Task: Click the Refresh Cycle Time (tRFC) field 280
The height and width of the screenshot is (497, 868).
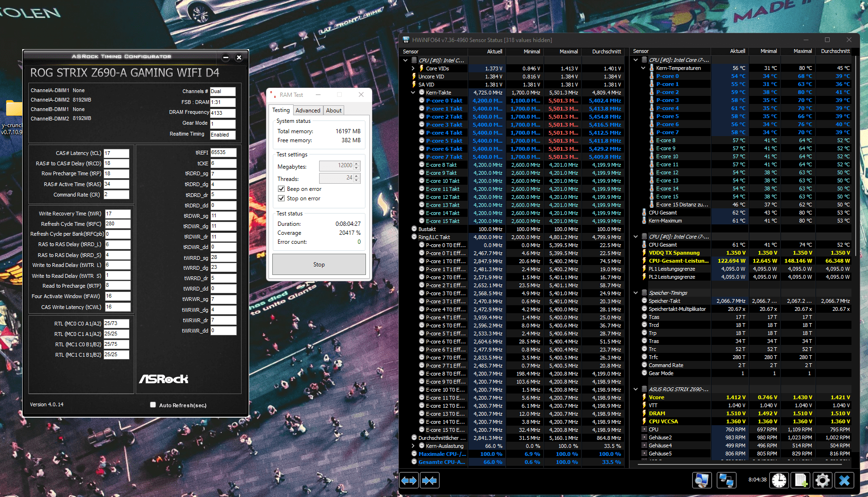Action: (117, 224)
